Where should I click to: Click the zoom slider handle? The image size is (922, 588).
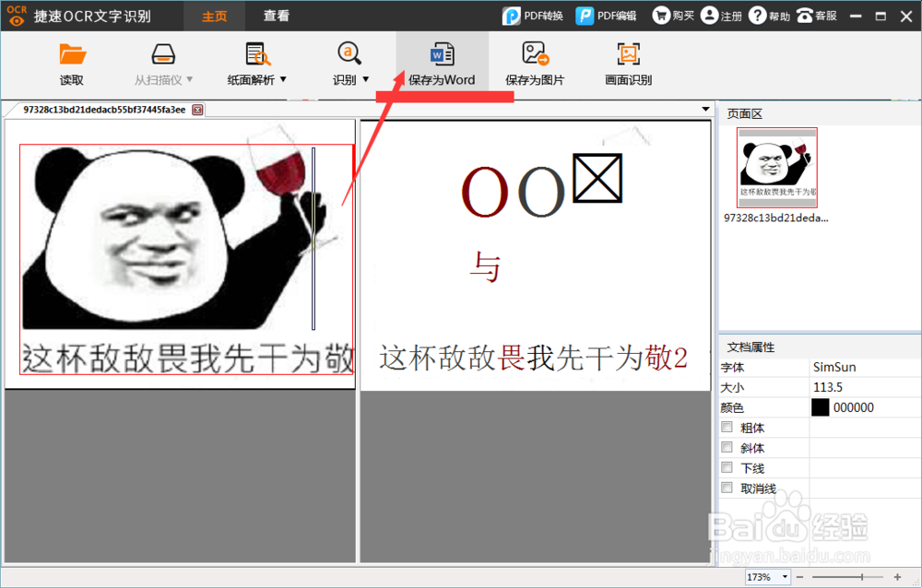click(x=861, y=578)
